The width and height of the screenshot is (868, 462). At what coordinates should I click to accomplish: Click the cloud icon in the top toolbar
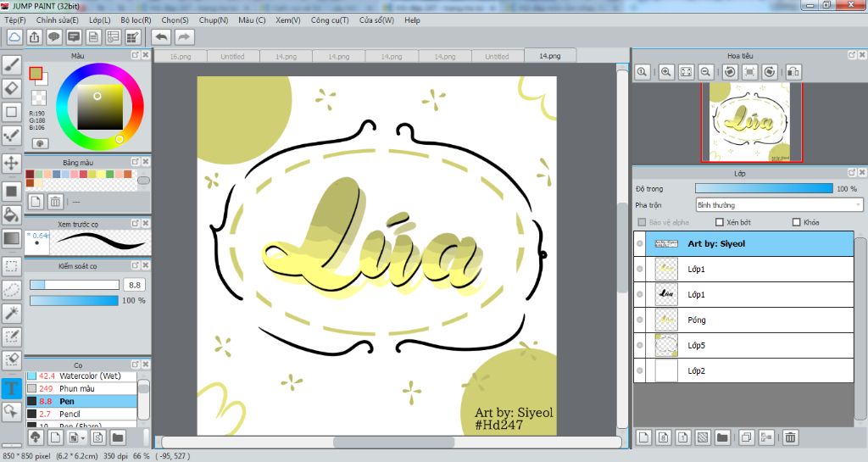(x=14, y=37)
